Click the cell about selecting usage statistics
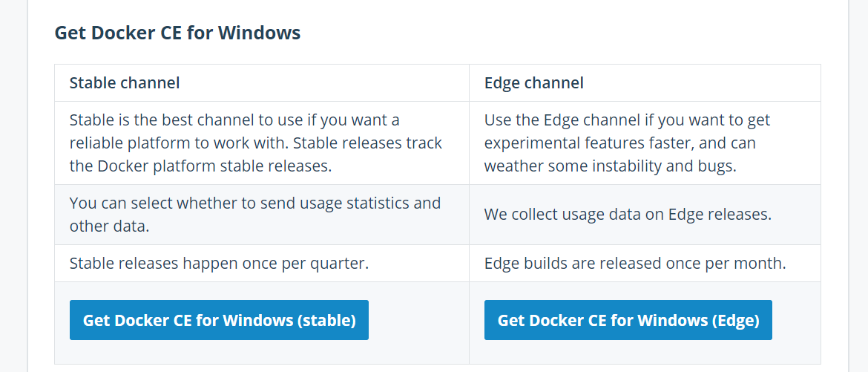The image size is (868, 372). point(255,214)
